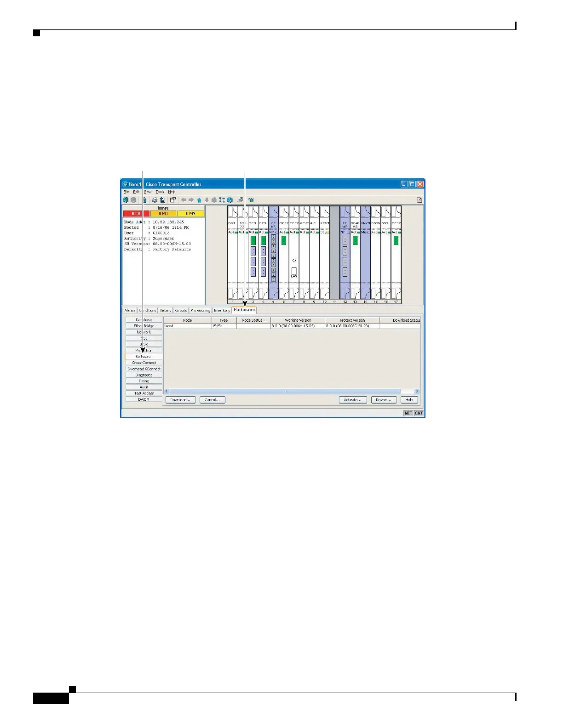Image resolution: width=563 pixels, height=728 pixels.
Task: Click the horizontal scrollbar left arrow
Action: [167, 391]
